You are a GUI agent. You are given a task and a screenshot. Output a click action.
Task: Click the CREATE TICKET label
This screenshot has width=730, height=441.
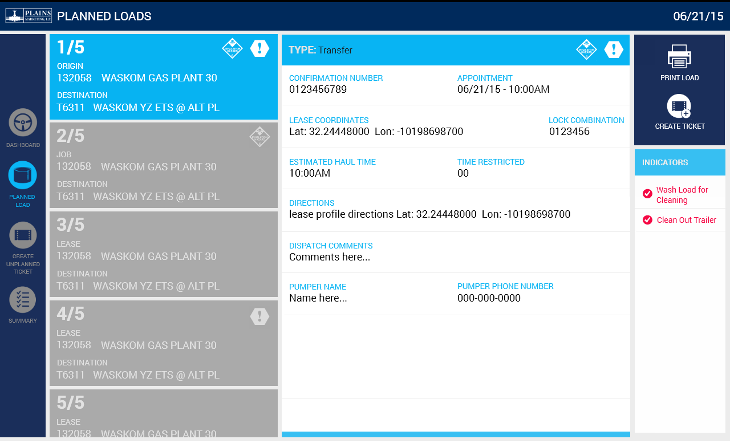click(x=679, y=126)
